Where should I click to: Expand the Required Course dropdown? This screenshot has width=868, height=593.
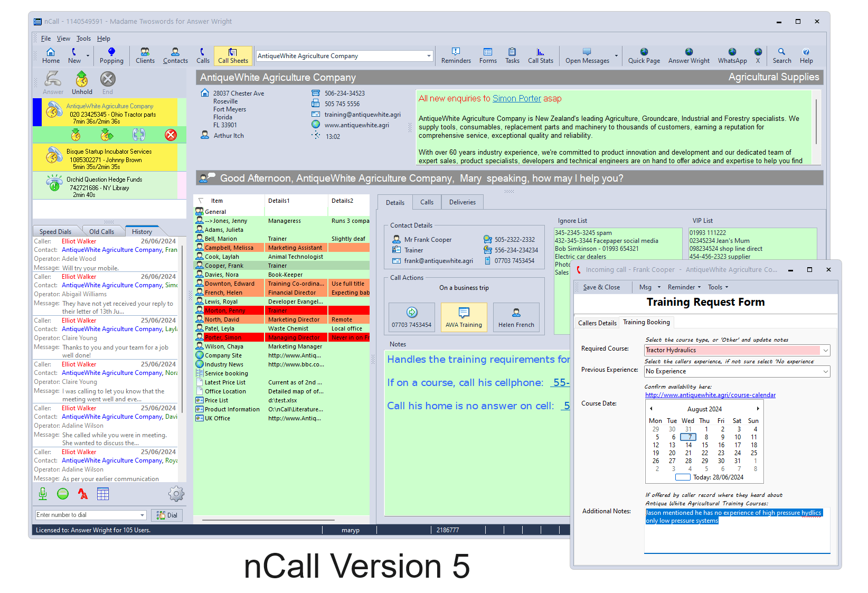825,350
